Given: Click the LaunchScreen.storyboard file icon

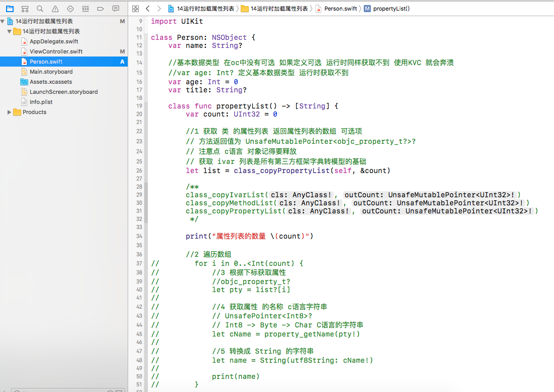Looking at the screenshot, I should [24, 92].
